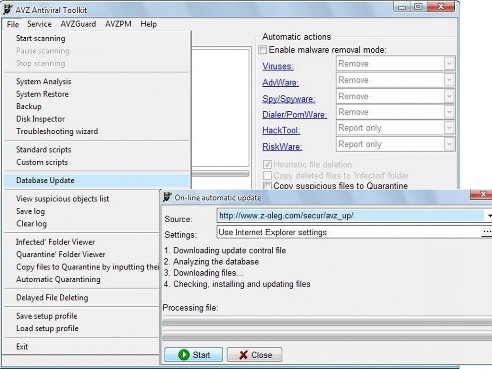Open the AdvWare action dropdown
Screen dimensions: 492x369
point(449,80)
